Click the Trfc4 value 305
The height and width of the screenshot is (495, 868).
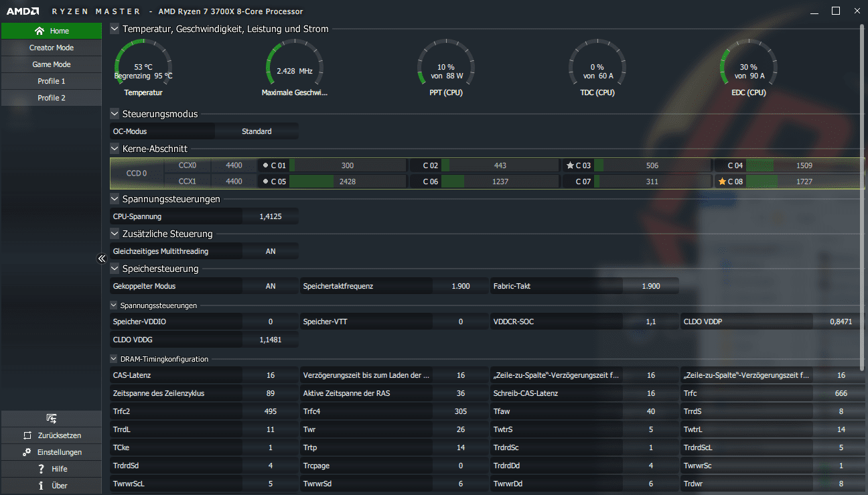coord(460,411)
